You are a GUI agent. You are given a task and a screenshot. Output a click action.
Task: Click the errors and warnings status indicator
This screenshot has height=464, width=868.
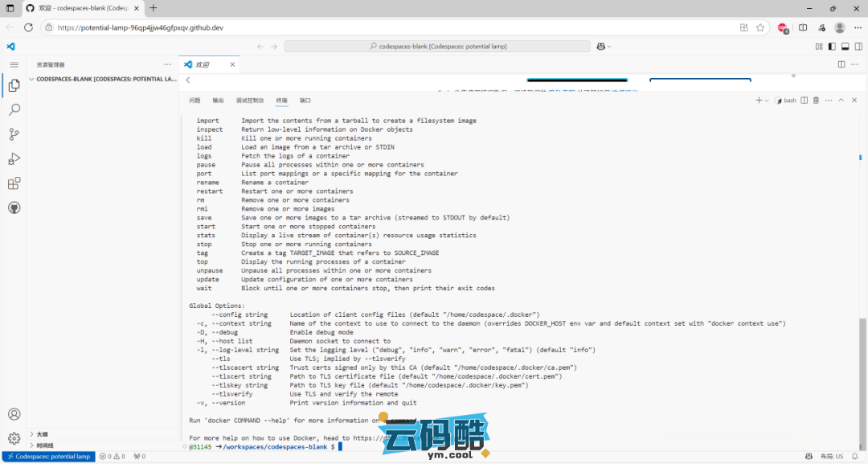[x=112, y=457]
